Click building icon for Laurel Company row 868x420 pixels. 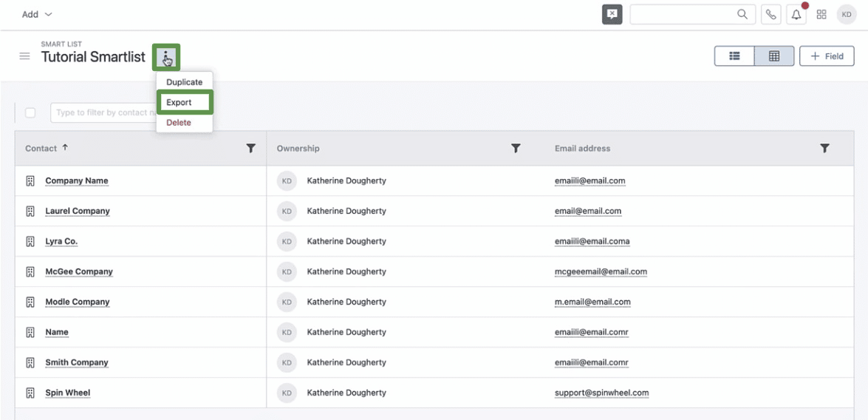30,211
